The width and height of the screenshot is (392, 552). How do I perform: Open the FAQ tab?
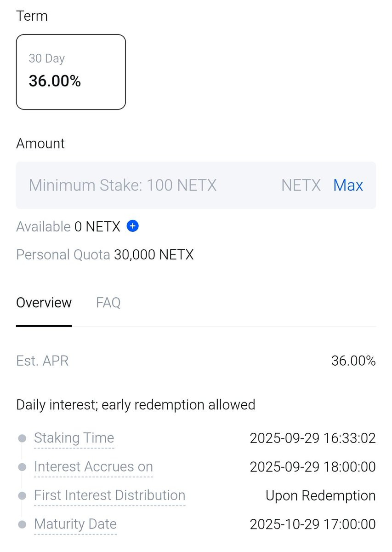[108, 303]
